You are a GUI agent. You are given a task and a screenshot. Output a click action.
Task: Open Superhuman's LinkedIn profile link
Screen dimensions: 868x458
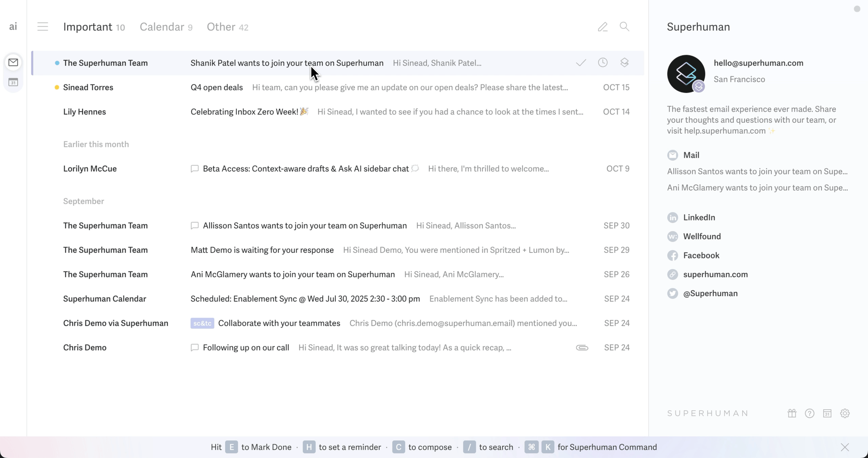pos(699,217)
